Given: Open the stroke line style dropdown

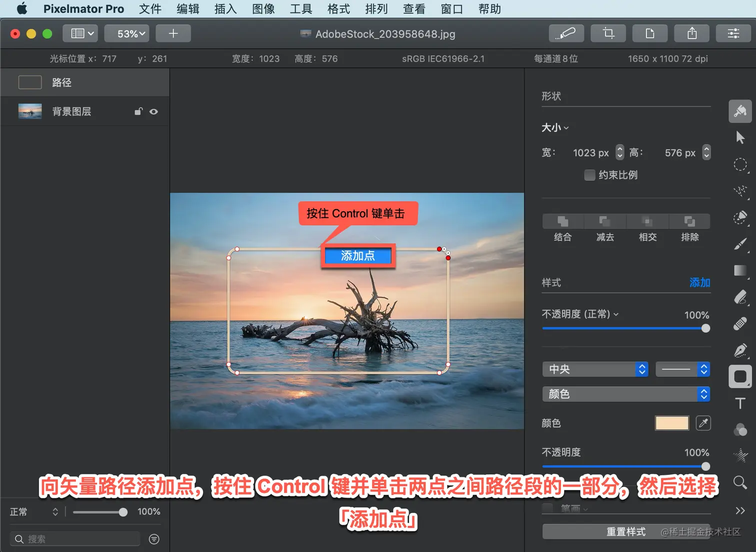Looking at the screenshot, I should [682, 369].
